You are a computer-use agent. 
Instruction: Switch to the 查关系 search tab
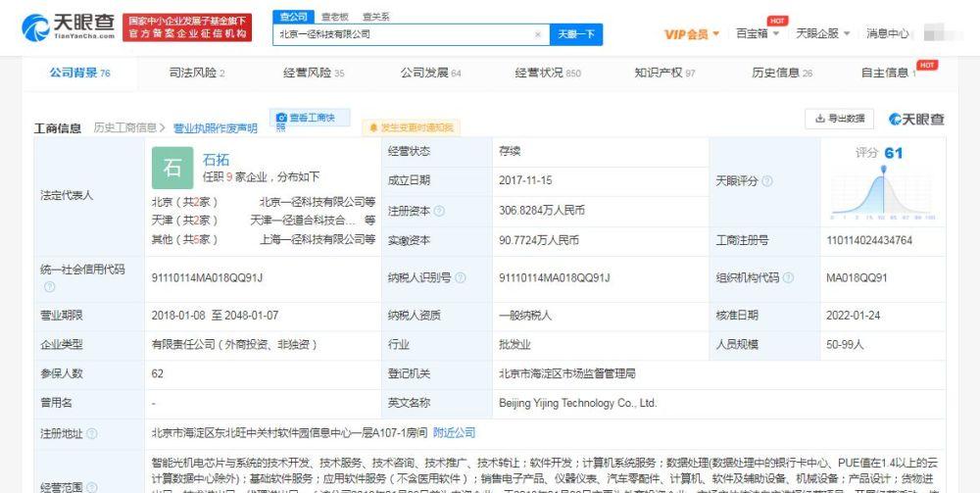375,17
